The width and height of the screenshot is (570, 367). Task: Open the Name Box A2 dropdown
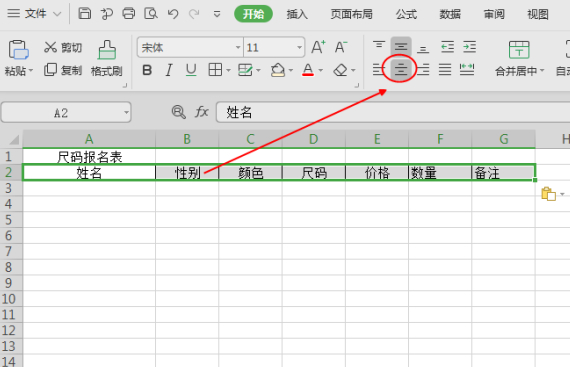point(126,112)
